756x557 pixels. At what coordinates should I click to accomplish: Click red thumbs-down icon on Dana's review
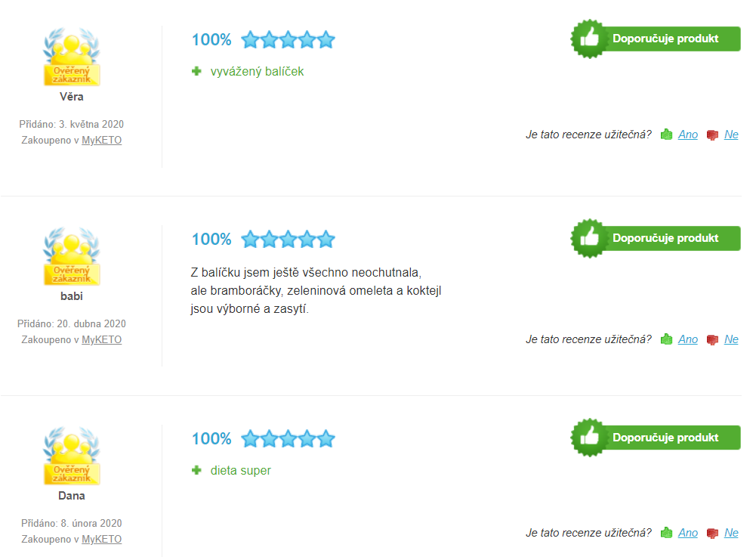pos(712,534)
